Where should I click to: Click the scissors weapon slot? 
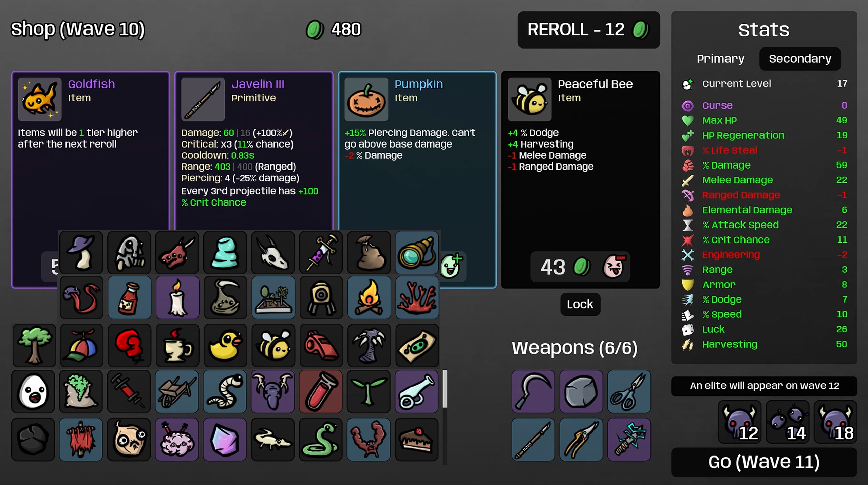(629, 391)
